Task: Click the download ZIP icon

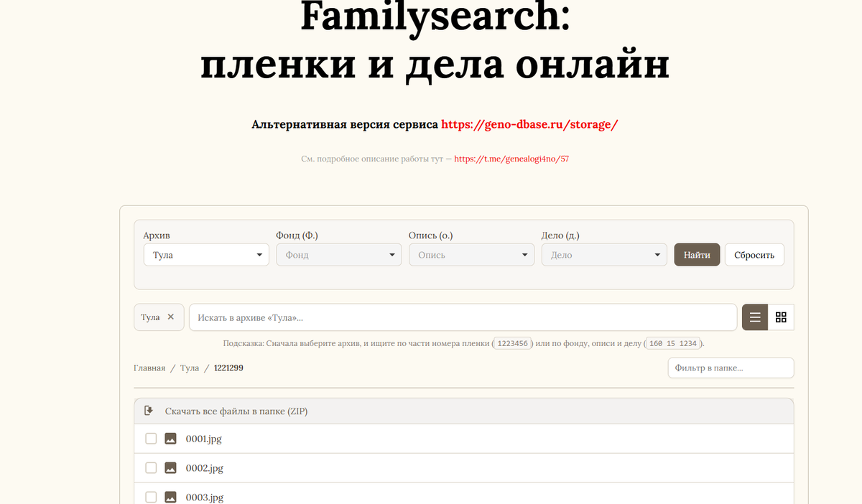Action: click(150, 410)
